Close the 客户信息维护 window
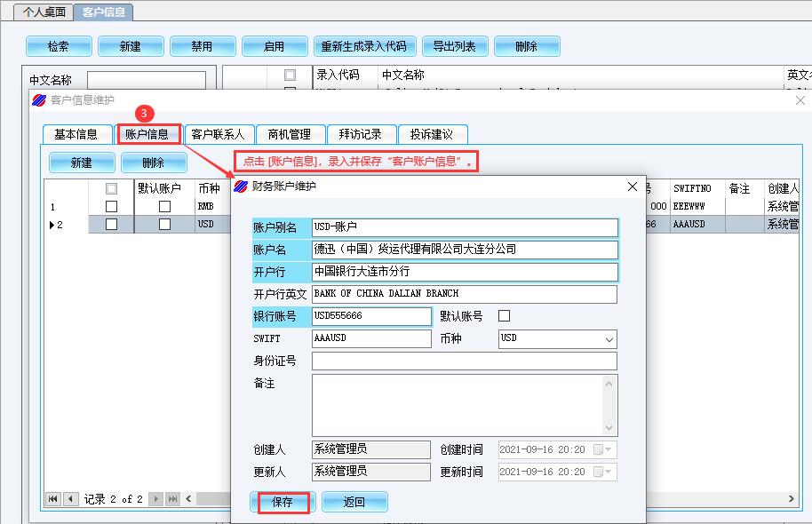This screenshot has width=812, height=524. click(x=800, y=100)
